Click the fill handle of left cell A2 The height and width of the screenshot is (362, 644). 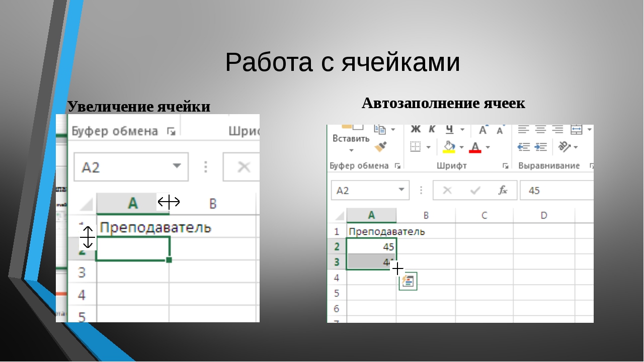click(169, 260)
